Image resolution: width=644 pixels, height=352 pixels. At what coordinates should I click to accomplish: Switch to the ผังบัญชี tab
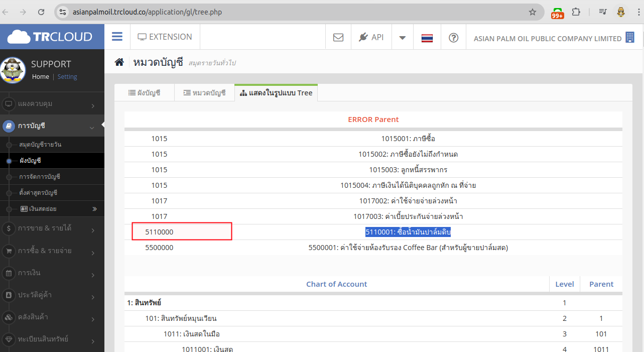pos(145,93)
